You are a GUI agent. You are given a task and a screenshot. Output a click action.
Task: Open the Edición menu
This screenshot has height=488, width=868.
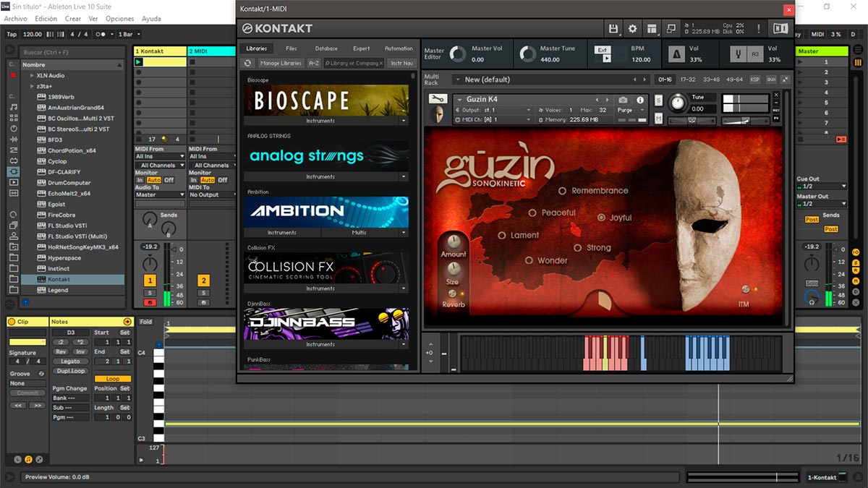[46, 19]
